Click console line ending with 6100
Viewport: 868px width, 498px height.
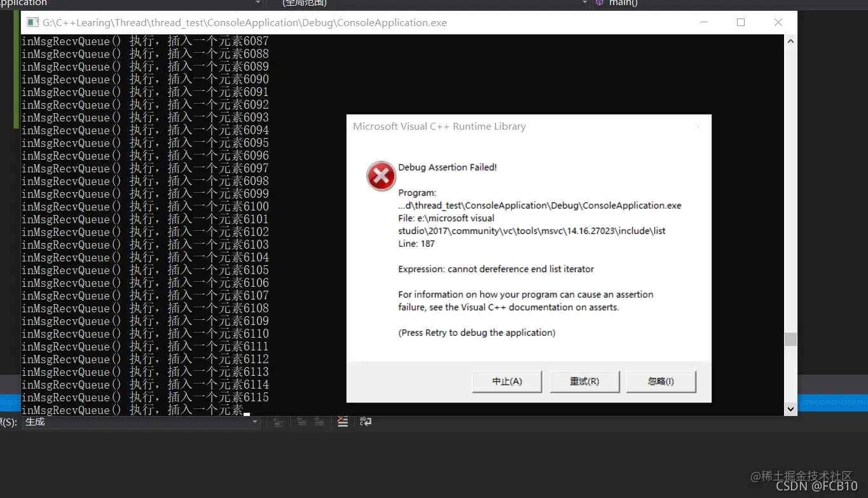click(x=145, y=207)
